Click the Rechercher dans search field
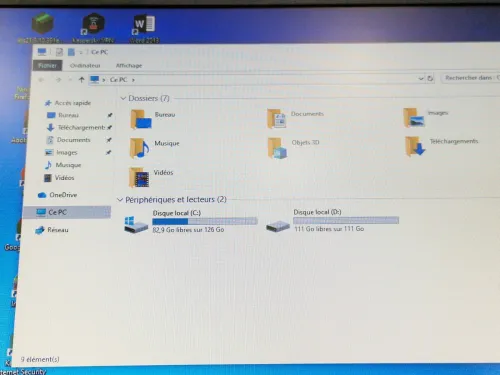Image resolution: width=500 pixels, height=375 pixels. click(471, 78)
